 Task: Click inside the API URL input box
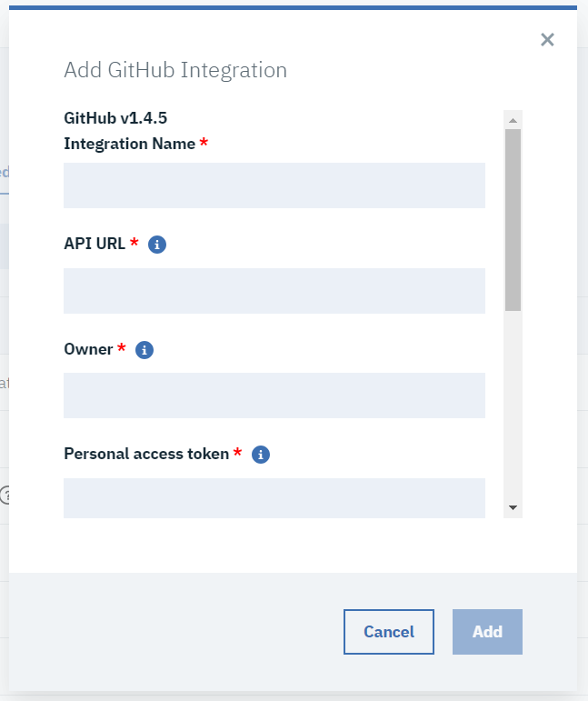pos(274,291)
